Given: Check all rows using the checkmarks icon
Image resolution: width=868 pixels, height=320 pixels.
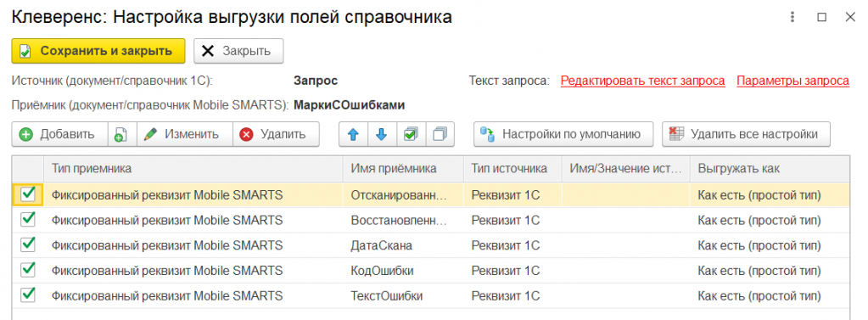Looking at the screenshot, I should (x=411, y=134).
